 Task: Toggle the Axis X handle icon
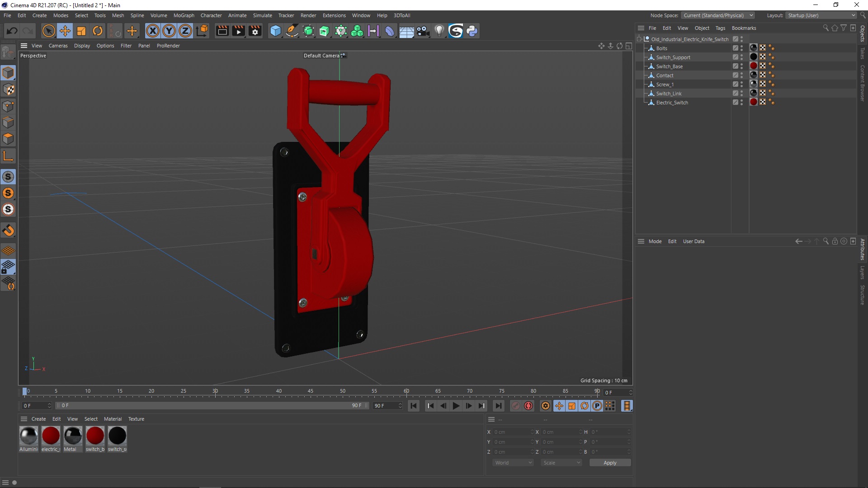pos(153,31)
